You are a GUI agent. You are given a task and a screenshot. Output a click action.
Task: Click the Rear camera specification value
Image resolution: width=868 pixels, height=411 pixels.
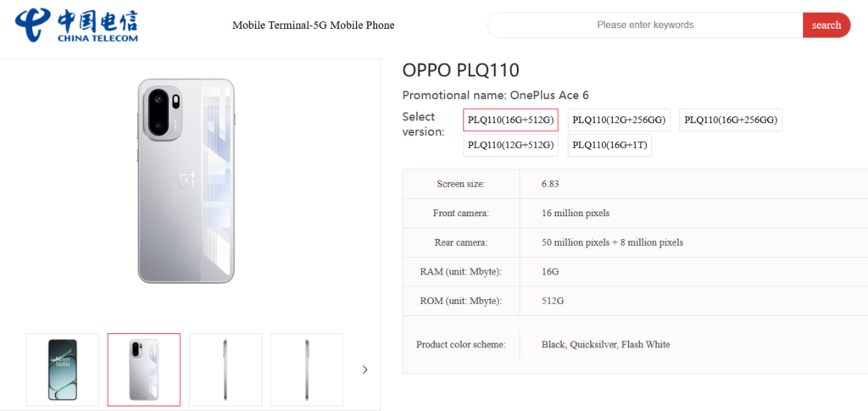pyautogui.click(x=612, y=242)
